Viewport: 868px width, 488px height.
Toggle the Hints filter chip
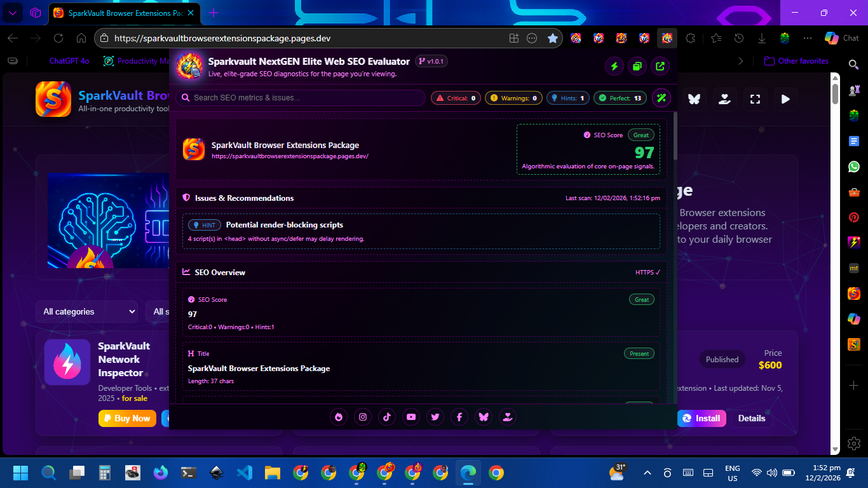(x=567, y=98)
